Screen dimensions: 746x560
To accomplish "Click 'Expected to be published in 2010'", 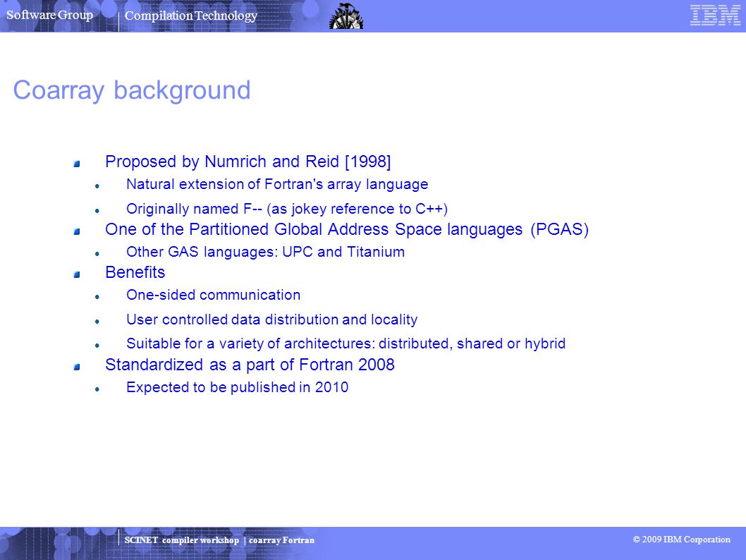I will pyautogui.click(x=238, y=387).
